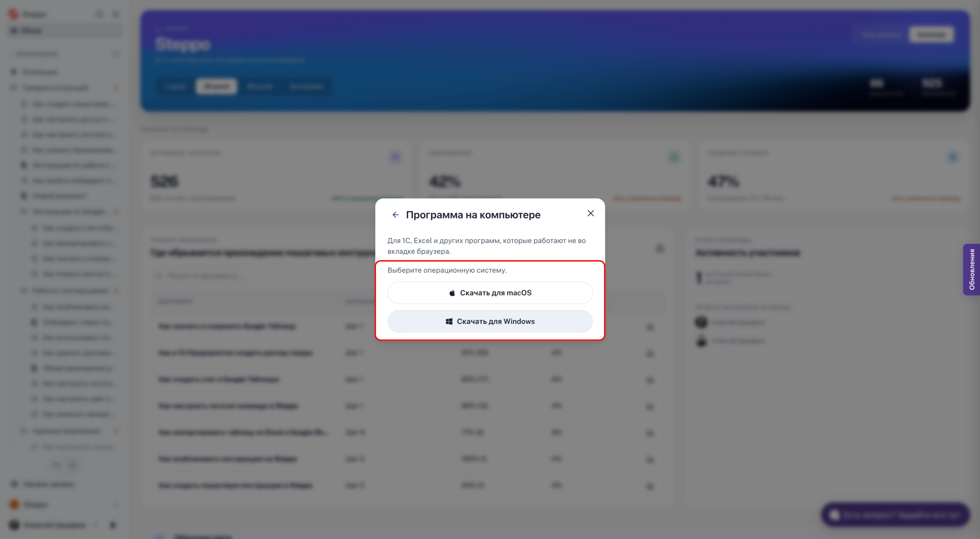The width and height of the screenshot is (980, 539).
Task: Go back using the arrow beside the dialog title
Action: point(395,215)
